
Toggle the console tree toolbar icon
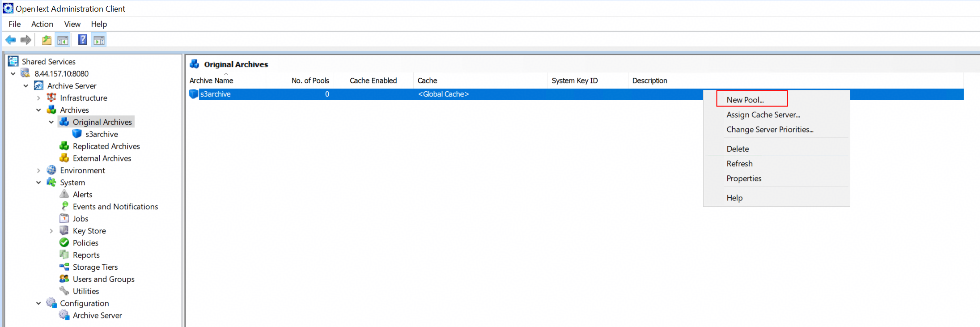coord(63,40)
